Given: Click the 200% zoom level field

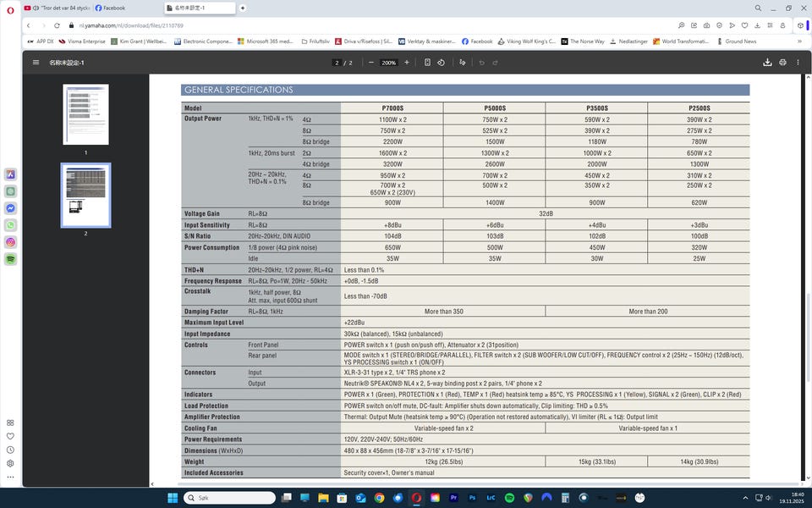Looking at the screenshot, I should [x=388, y=63].
